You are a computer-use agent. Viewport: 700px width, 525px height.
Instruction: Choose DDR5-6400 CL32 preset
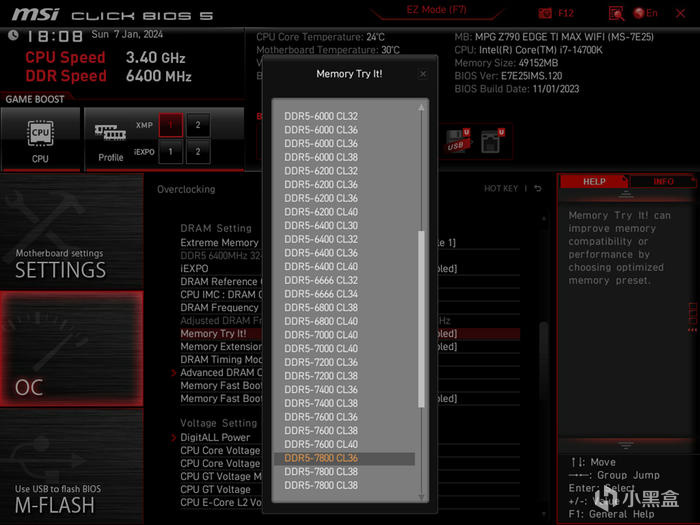pos(321,239)
